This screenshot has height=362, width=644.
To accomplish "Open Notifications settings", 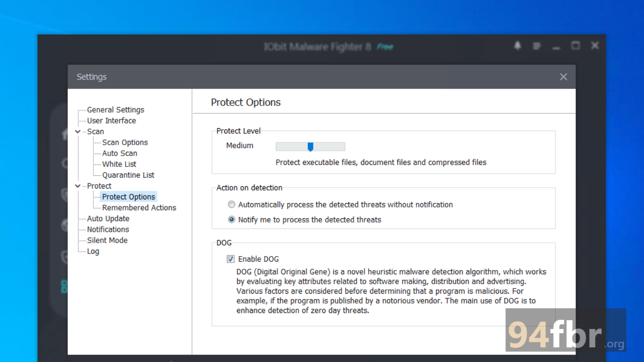I will 108,229.
